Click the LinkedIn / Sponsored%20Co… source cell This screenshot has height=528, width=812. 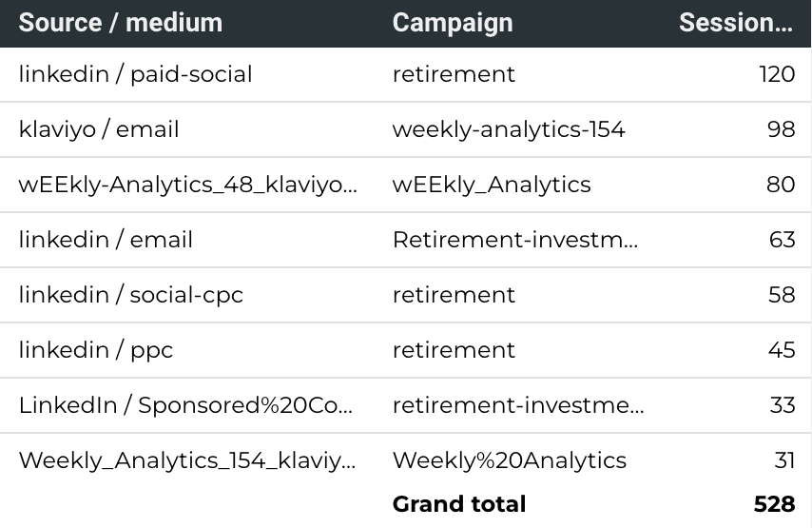tap(186, 405)
